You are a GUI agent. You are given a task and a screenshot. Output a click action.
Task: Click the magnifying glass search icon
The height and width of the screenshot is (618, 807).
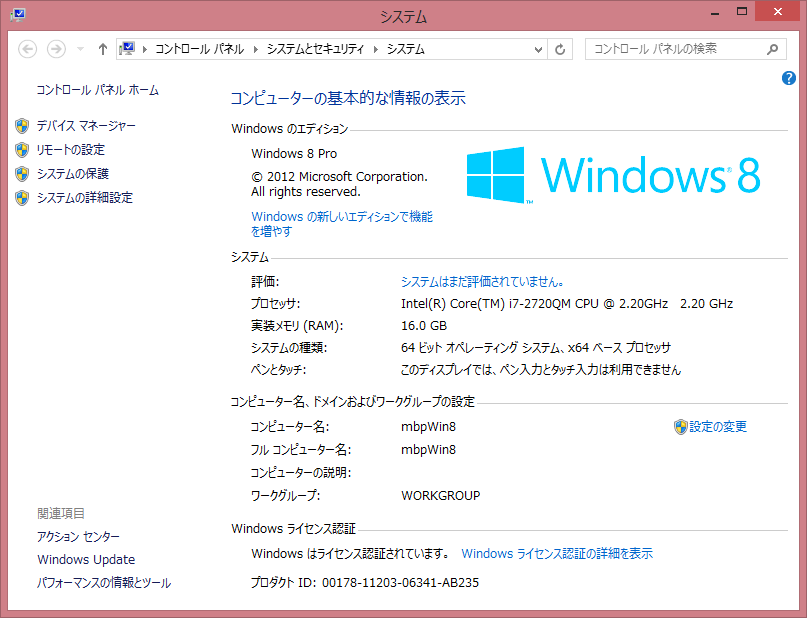click(773, 49)
